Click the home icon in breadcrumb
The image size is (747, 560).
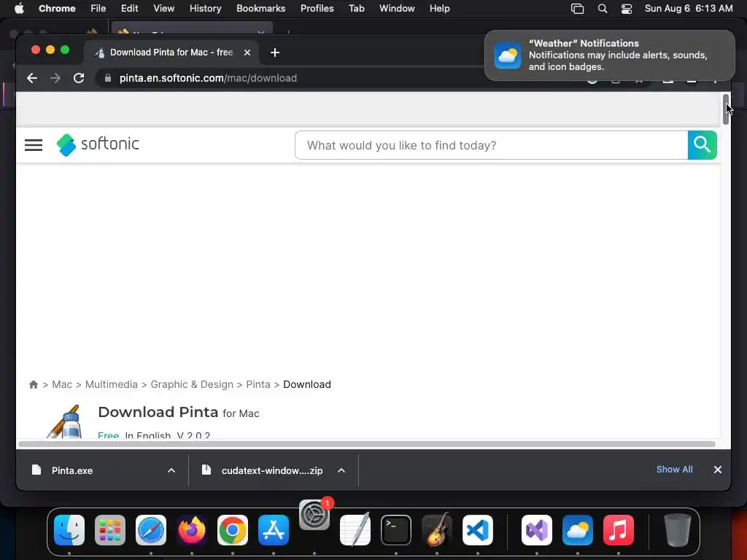pyautogui.click(x=34, y=384)
